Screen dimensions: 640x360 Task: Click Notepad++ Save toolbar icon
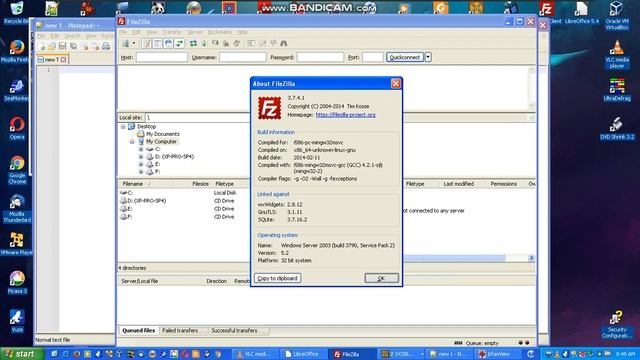[62, 47]
